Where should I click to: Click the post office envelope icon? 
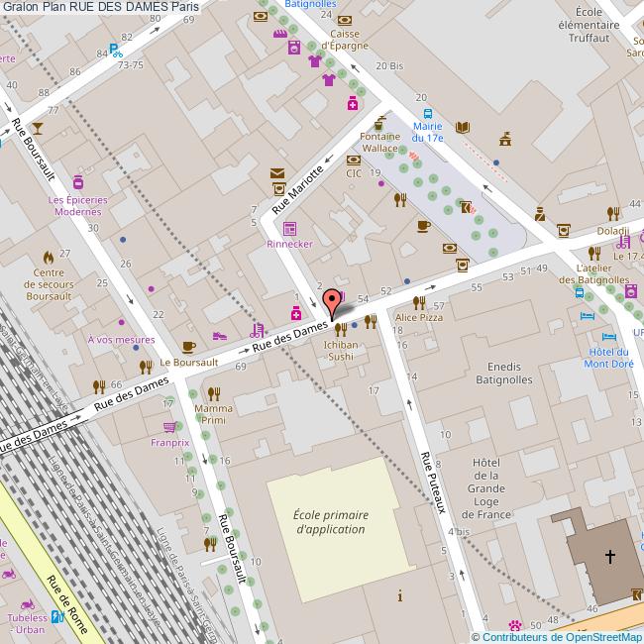pyautogui.click(x=276, y=174)
